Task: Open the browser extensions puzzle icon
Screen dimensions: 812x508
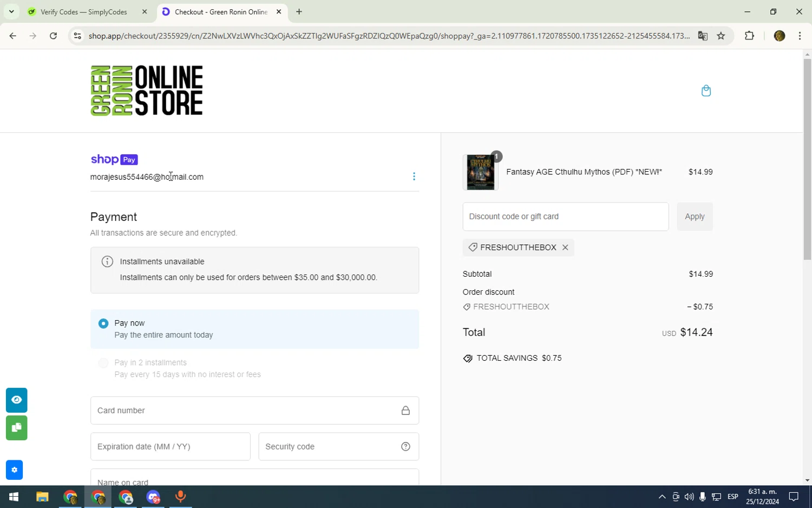Action: [x=749, y=36]
